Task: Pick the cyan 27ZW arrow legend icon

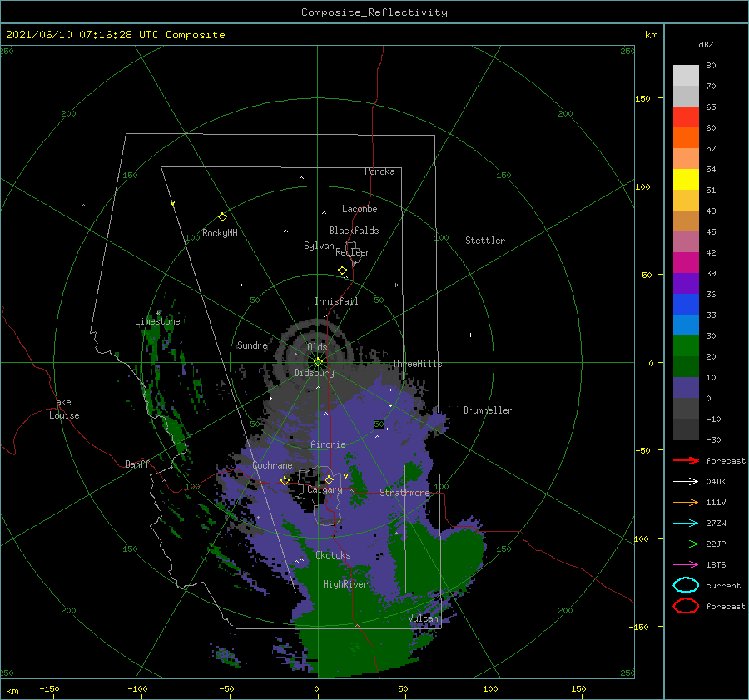Action: click(686, 524)
